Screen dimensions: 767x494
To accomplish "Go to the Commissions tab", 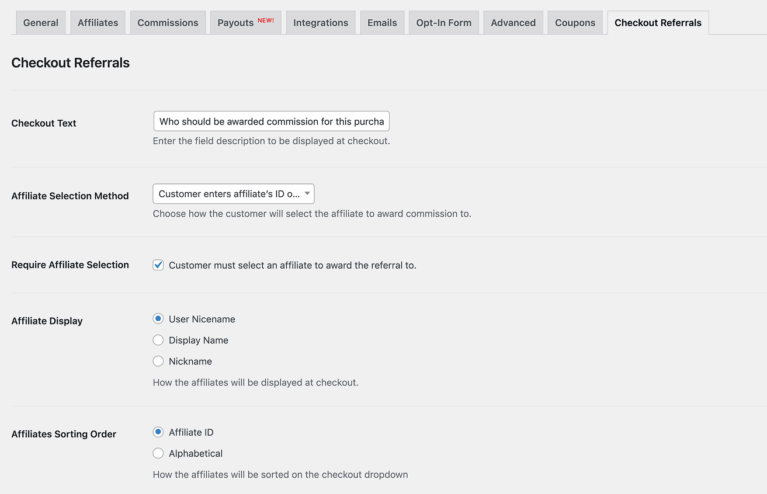I will point(168,23).
